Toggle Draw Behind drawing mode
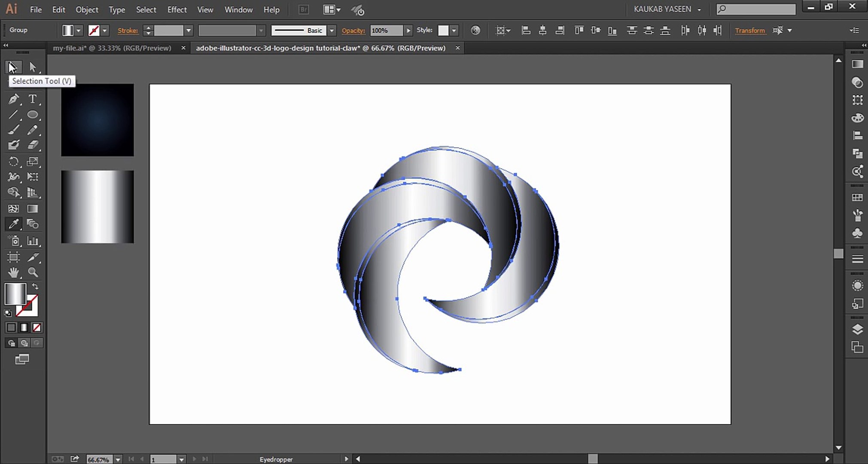868x464 pixels. point(24,343)
